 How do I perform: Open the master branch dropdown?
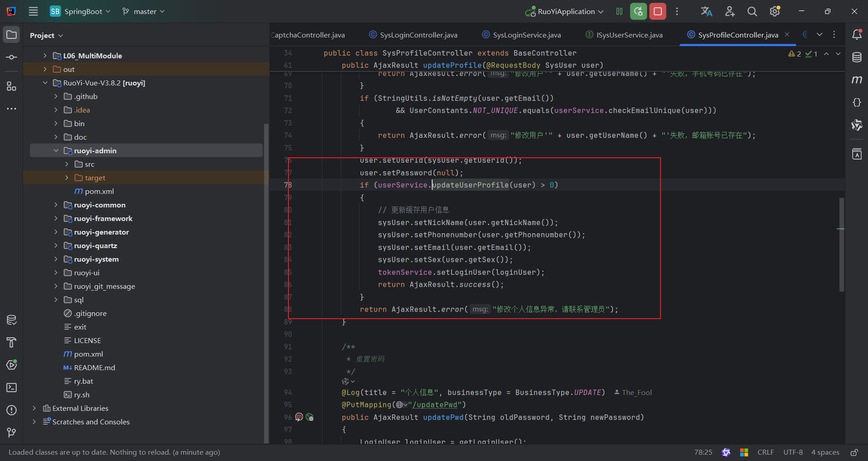(x=143, y=11)
